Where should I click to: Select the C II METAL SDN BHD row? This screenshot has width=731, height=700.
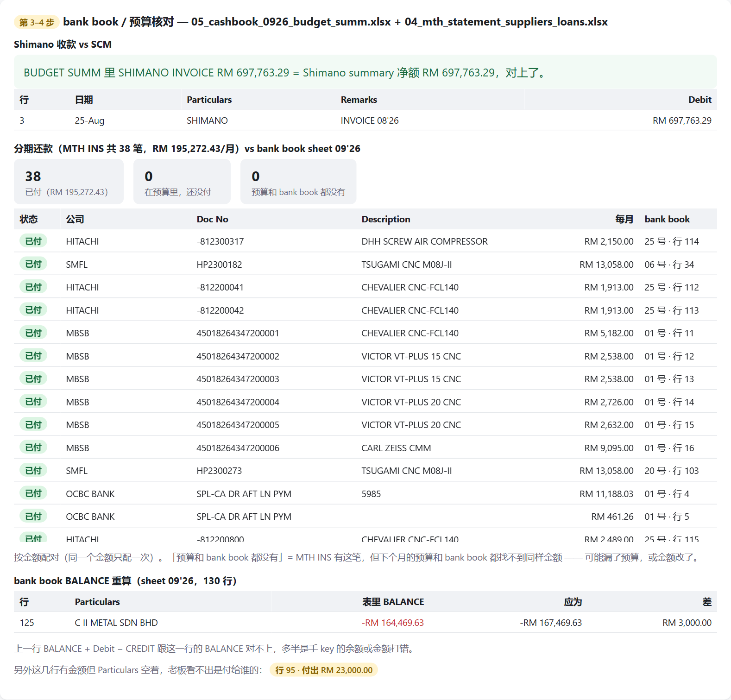[365, 623]
